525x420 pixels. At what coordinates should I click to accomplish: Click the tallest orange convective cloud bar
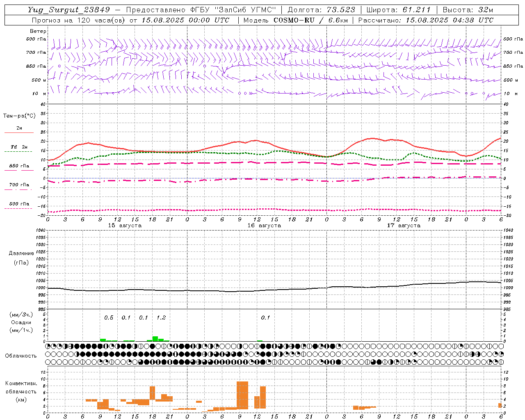point(242,395)
